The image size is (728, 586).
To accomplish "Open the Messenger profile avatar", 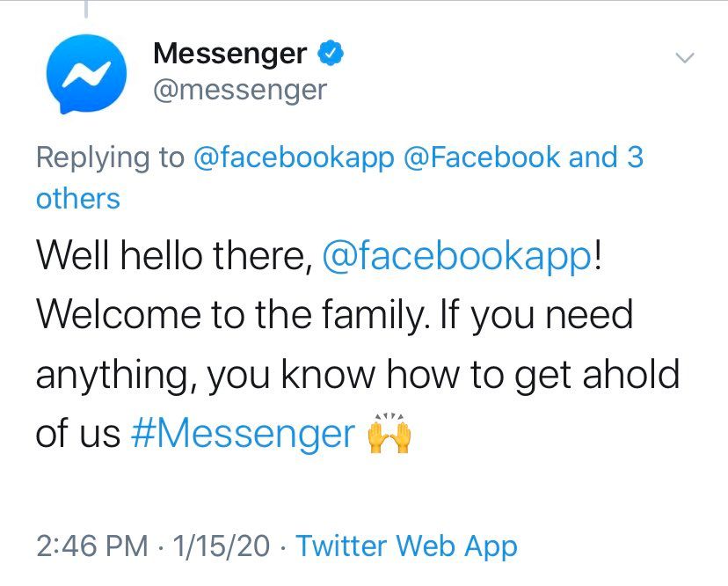I will point(85,73).
